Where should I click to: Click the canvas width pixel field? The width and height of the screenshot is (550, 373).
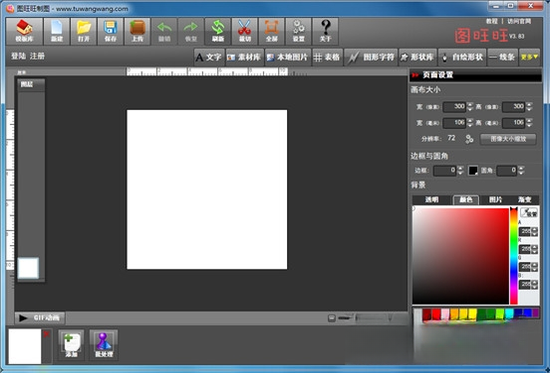(454, 106)
